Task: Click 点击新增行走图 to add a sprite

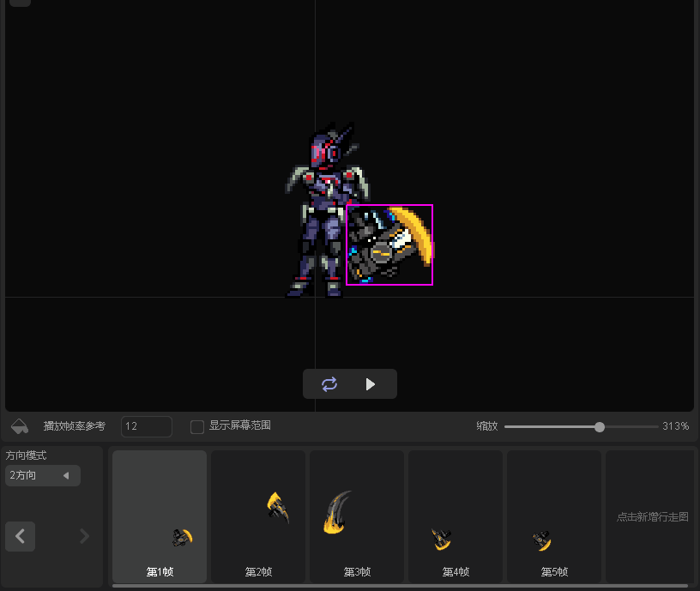Action: tap(652, 517)
